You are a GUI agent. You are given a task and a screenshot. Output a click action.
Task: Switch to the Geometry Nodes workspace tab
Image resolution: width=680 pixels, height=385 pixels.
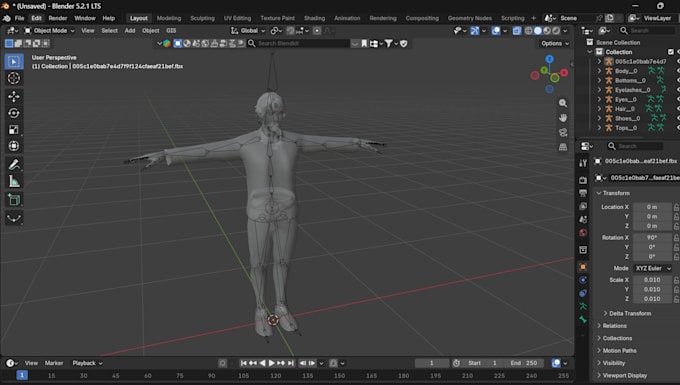470,18
